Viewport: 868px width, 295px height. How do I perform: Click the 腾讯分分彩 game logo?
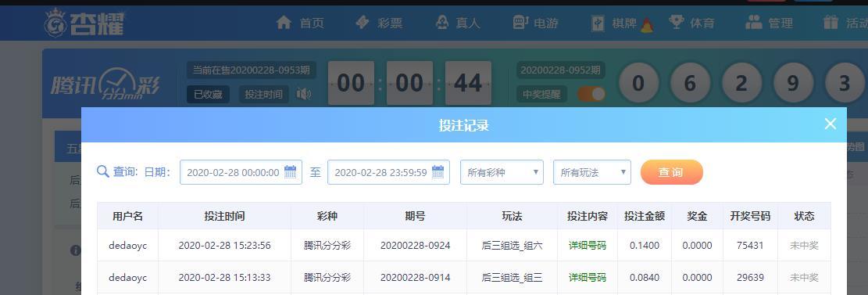pos(105,85)
